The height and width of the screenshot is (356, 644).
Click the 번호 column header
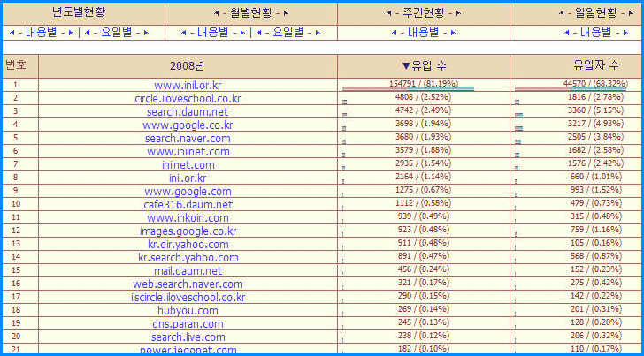15,64
